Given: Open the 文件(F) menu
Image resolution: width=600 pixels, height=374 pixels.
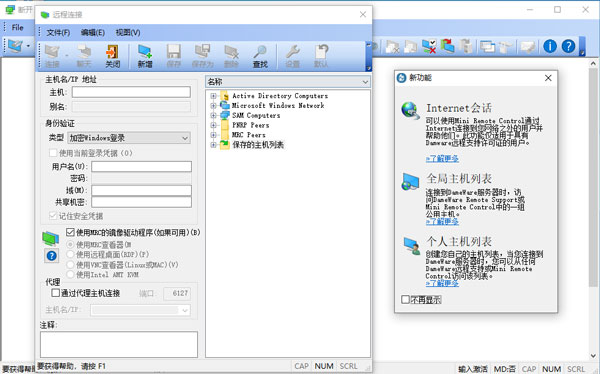Looking at the screenshot, I should point(58,33).
